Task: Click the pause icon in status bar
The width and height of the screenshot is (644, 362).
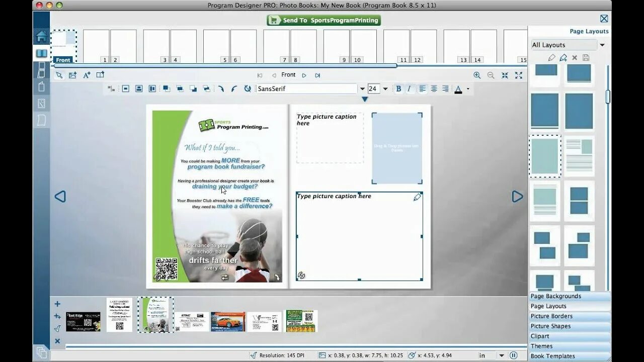Action: pos(514,355)
